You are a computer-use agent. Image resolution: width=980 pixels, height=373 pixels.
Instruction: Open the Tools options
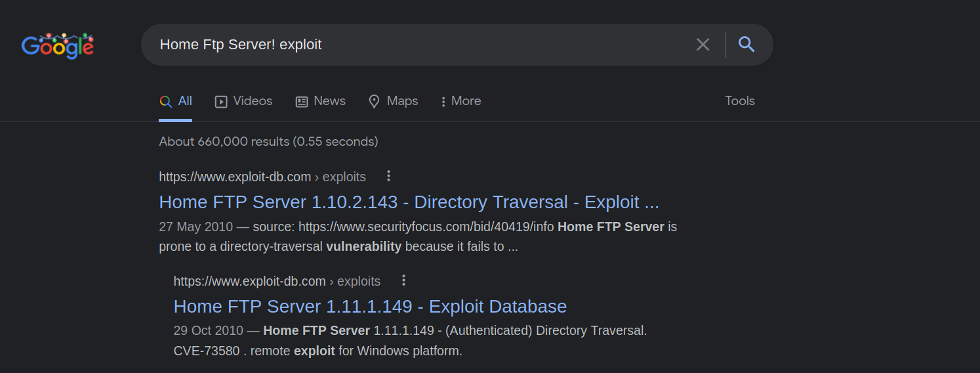coord(740,101)
